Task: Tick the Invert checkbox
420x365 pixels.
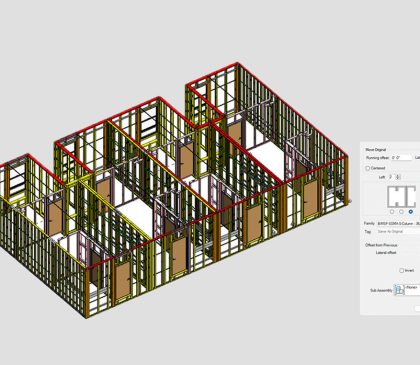Action: [x=402, y=270]
